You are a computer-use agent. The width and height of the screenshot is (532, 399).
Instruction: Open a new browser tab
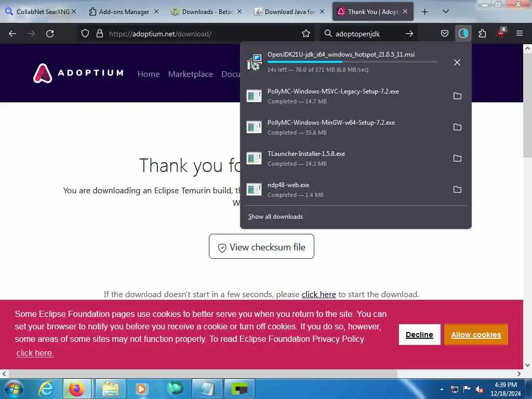tap(424, 12)
